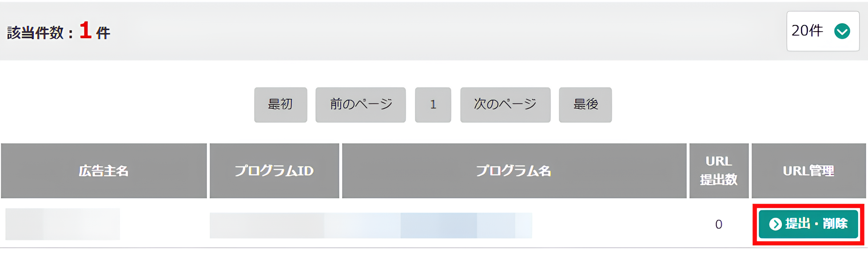The height and width of the screenshot is (258, 868).
Task: Click the プログラムID column header
Action: pyautogui.click(x=274, y=171)
